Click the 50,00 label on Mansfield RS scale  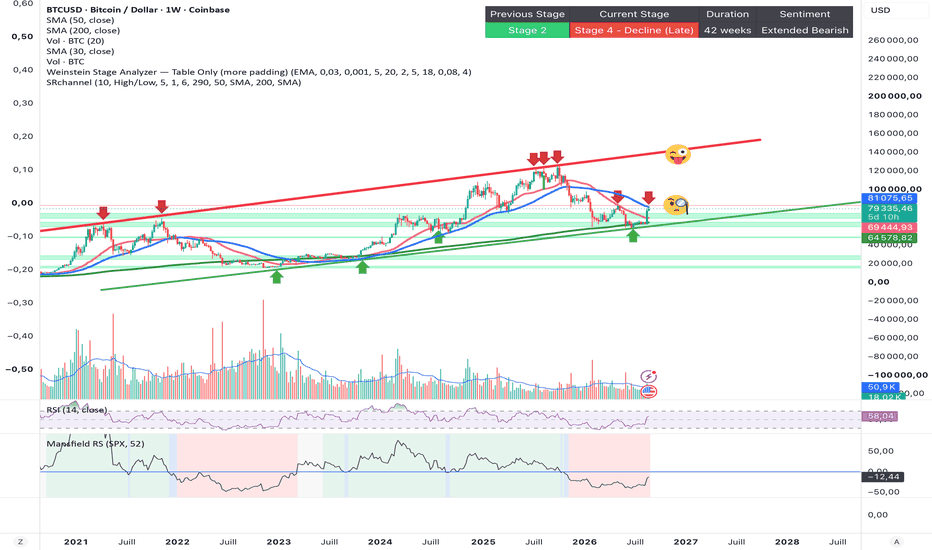[880, 451]
